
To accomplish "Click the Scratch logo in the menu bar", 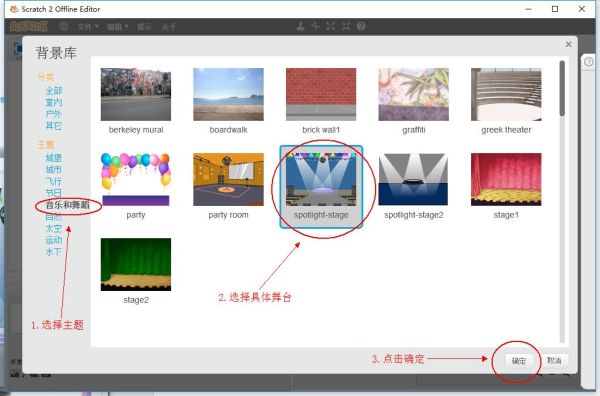I will [x=28, y=26].
